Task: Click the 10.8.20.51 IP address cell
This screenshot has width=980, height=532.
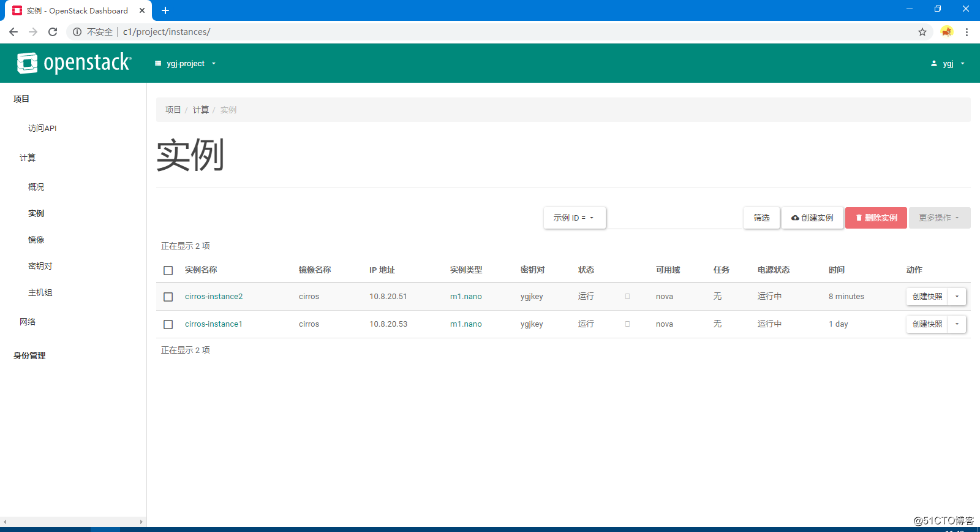Action: point(388,297)
